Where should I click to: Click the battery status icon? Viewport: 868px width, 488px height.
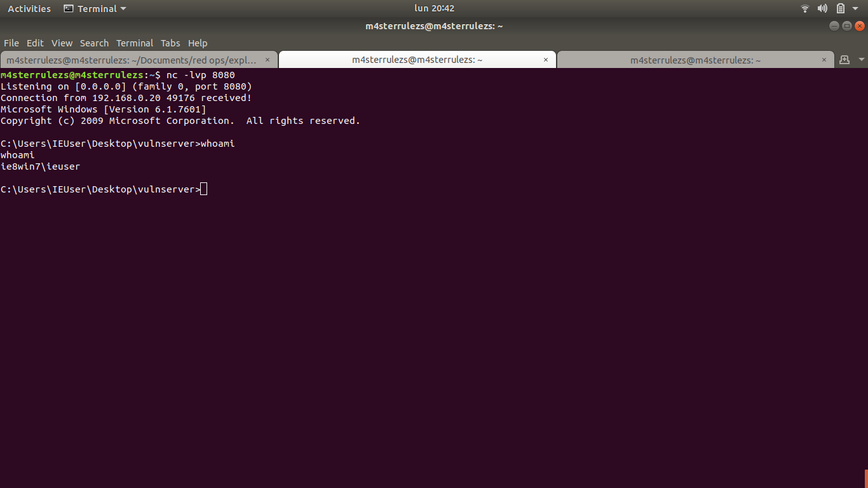pos(840,9)
